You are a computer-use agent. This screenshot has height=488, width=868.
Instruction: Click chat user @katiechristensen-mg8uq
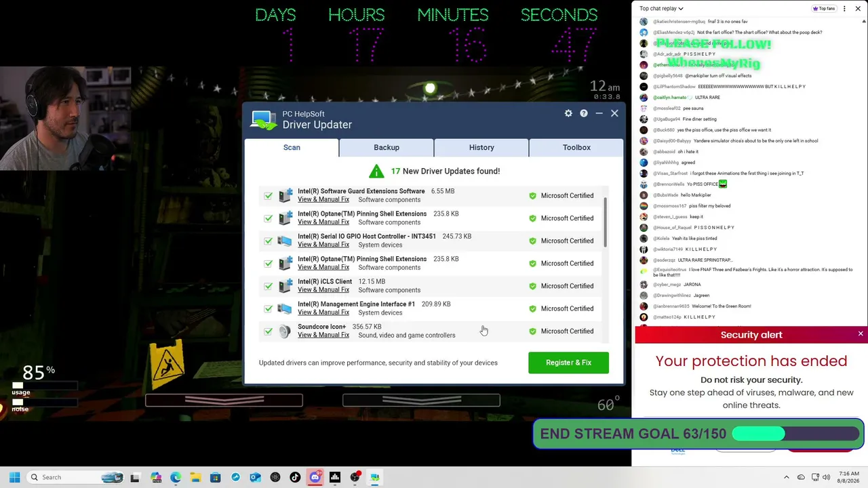pyautogui.click(x=679, y=22)
